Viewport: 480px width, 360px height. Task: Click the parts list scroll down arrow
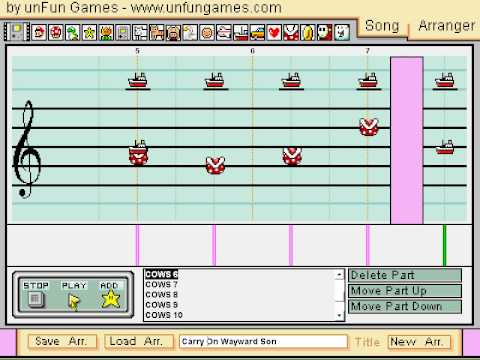pyautogui.click(x=339, y=315)
